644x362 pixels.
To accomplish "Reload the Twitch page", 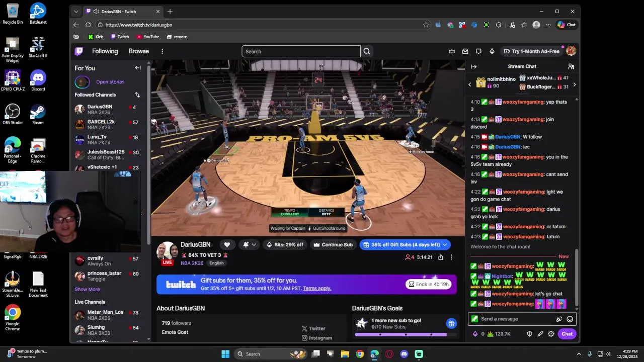I will coord(88,25).
